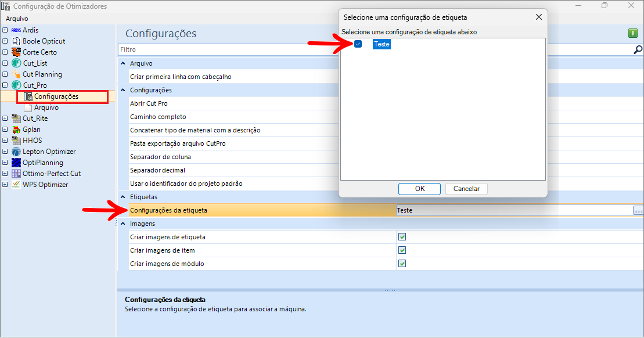Viewport: 644px width, 338px height.
Task: Click the Ardis optimizer icon
Action: point(16,30)
